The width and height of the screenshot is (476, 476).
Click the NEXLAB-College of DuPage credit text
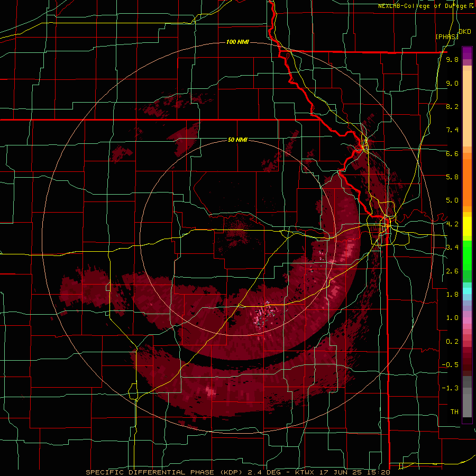(423, 6)
